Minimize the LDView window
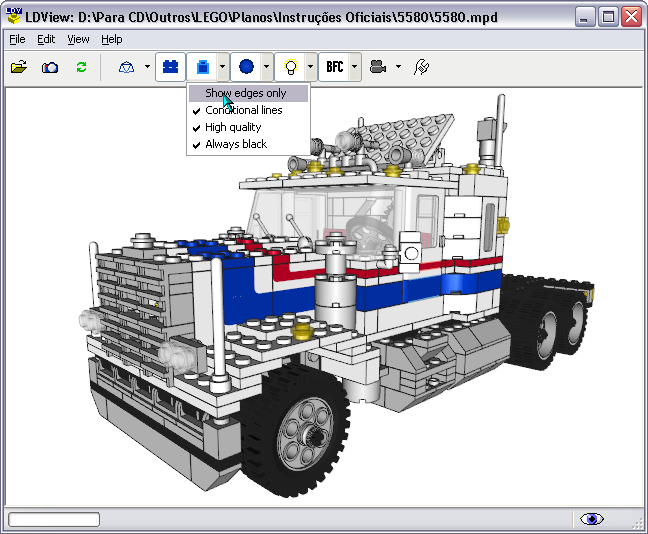This screenshot has width=648, height=534. pyautogui.click(x=585, y=17)
